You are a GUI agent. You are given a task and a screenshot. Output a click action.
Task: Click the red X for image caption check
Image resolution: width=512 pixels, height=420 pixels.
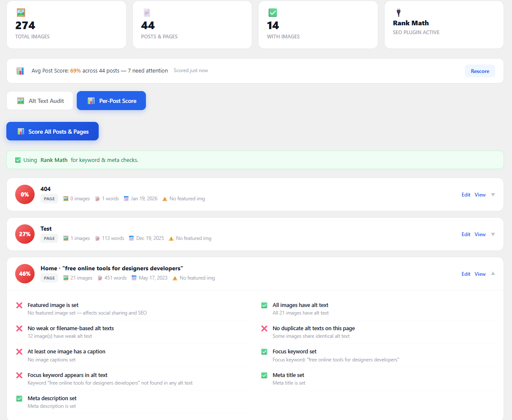click(x=19, y=352)
